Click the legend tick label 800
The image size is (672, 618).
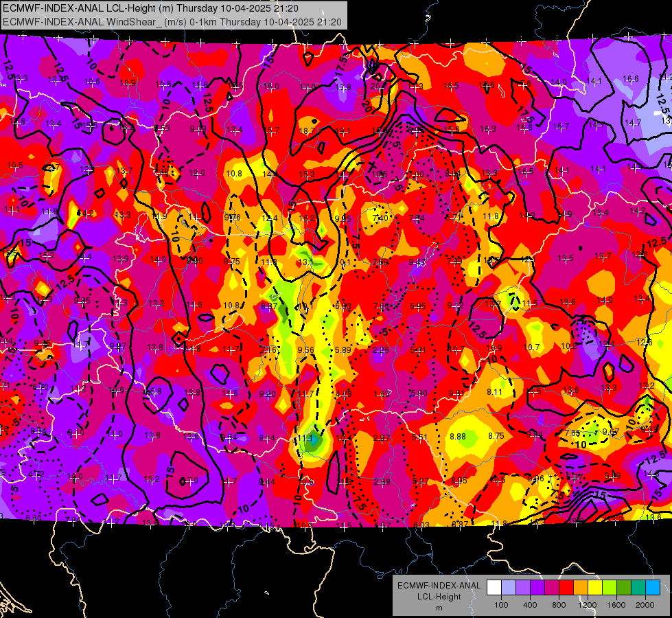559,605
